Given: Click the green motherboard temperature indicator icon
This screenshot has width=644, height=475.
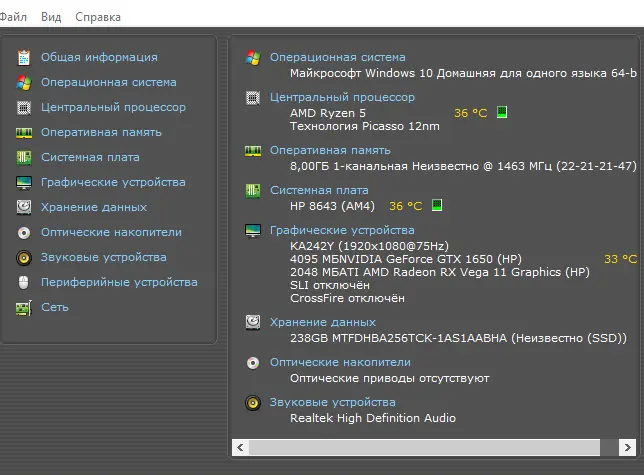Looking at the screenshot, I should [x=437, y=205].
